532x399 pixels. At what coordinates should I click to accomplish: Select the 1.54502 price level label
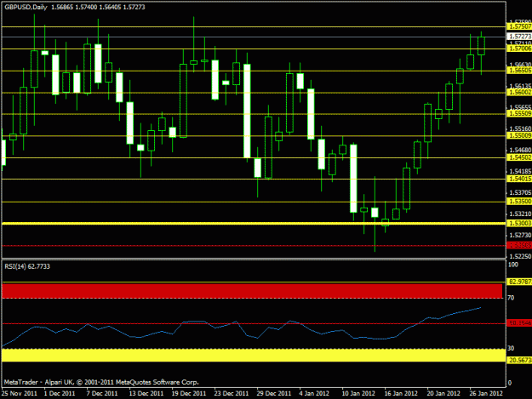[x=519, y=157]
